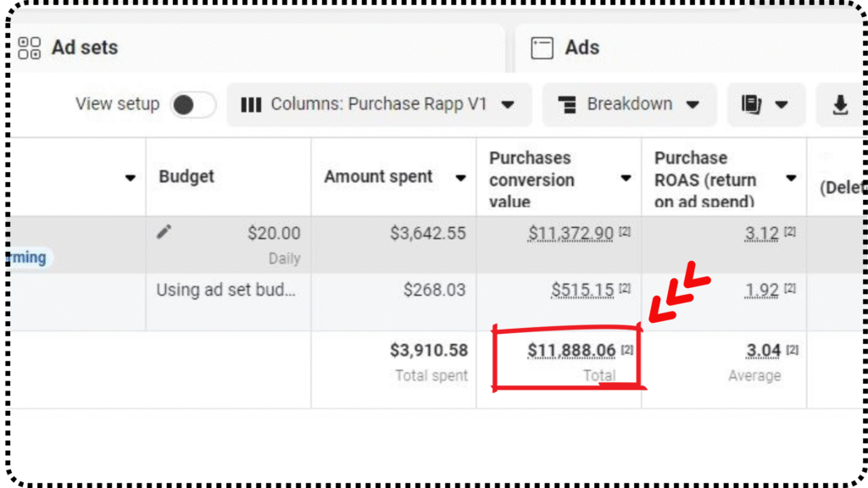Open Columns: Purchase Rapp V1 dropdown

[379, 104]
